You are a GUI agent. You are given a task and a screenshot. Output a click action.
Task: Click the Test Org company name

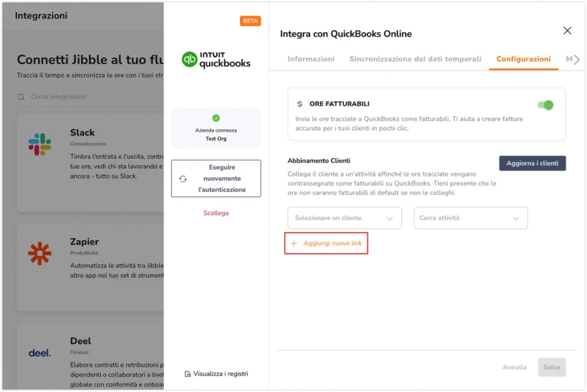[x=216, y=139]
